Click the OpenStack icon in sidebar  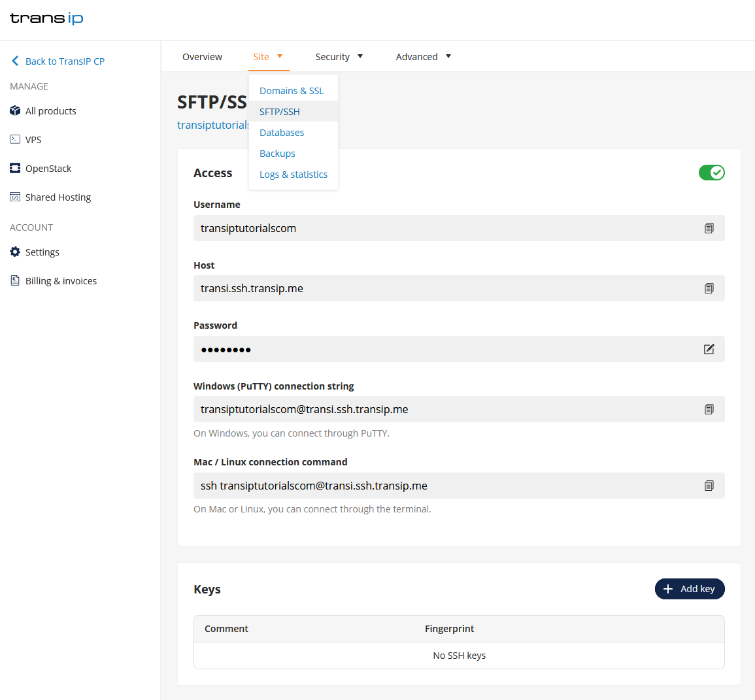pyautogui.click(x=15, y=168)
